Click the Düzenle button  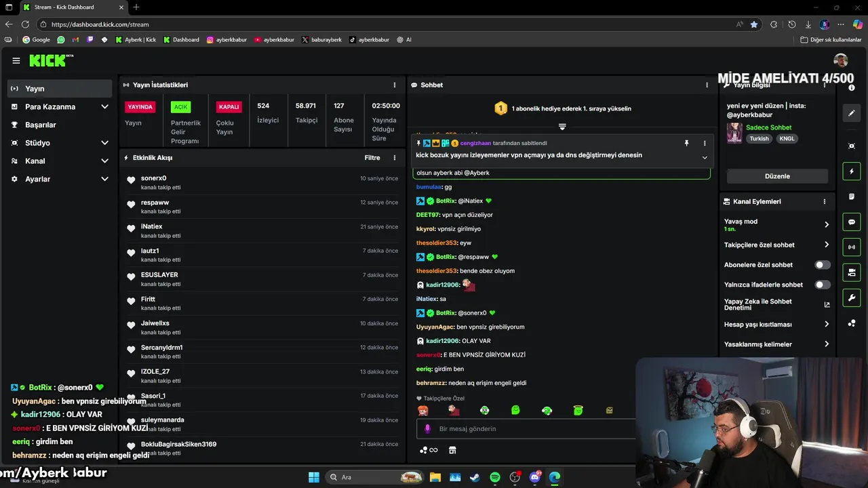[777, 176]
